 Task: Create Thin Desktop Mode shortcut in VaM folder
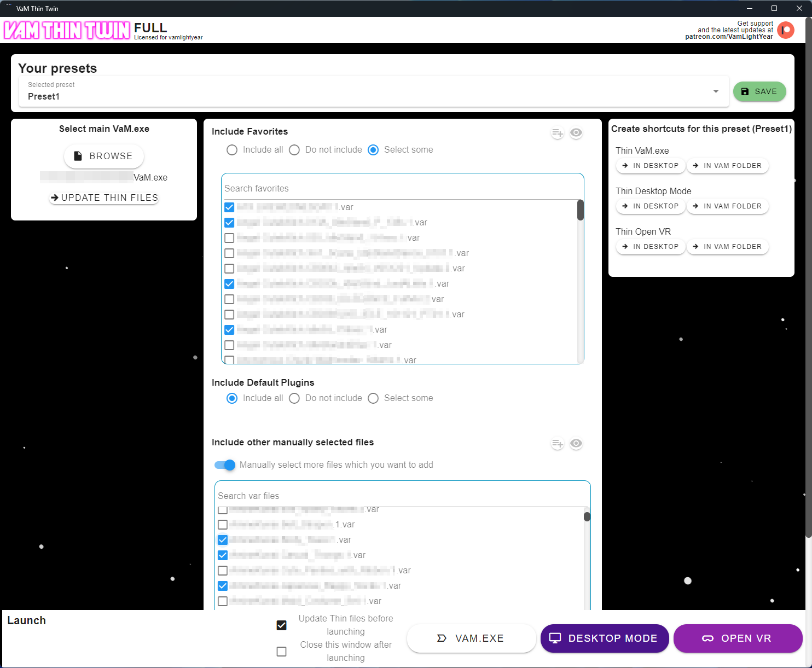[728, 206]
